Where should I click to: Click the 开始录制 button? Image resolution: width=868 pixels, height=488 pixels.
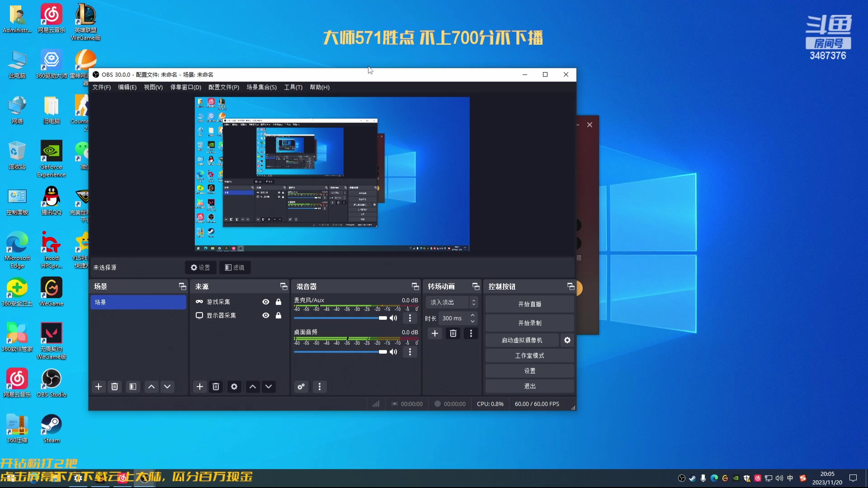click(529, 323)
